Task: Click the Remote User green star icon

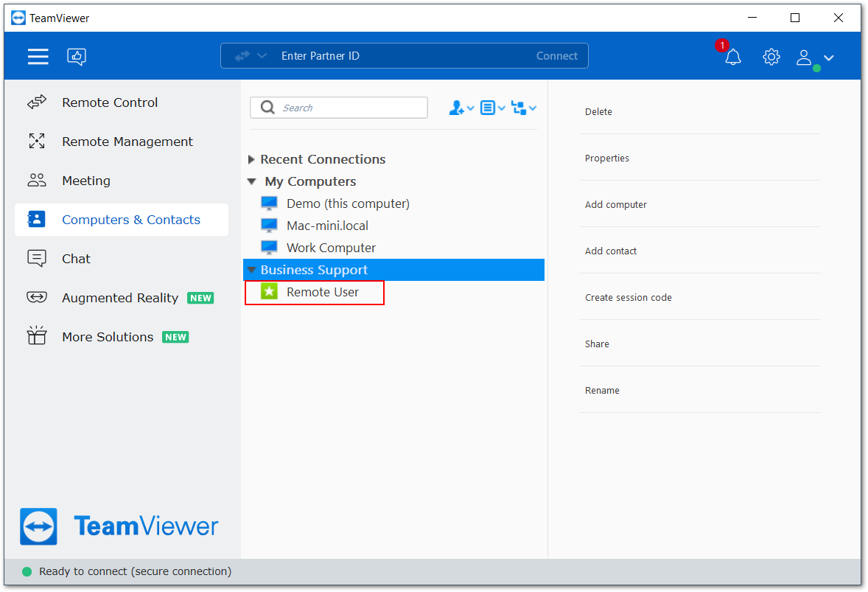Action: tap(269, 291)
